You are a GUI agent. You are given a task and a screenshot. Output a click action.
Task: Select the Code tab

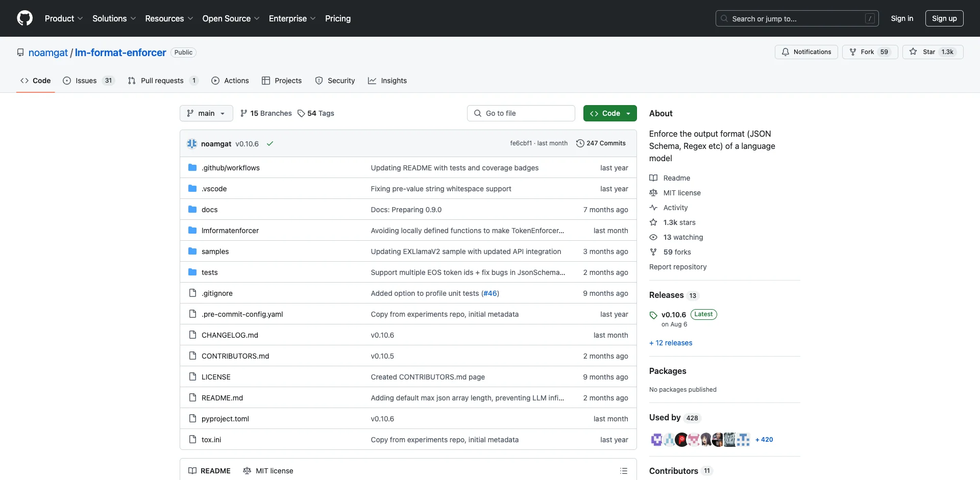tap(35, 81)
